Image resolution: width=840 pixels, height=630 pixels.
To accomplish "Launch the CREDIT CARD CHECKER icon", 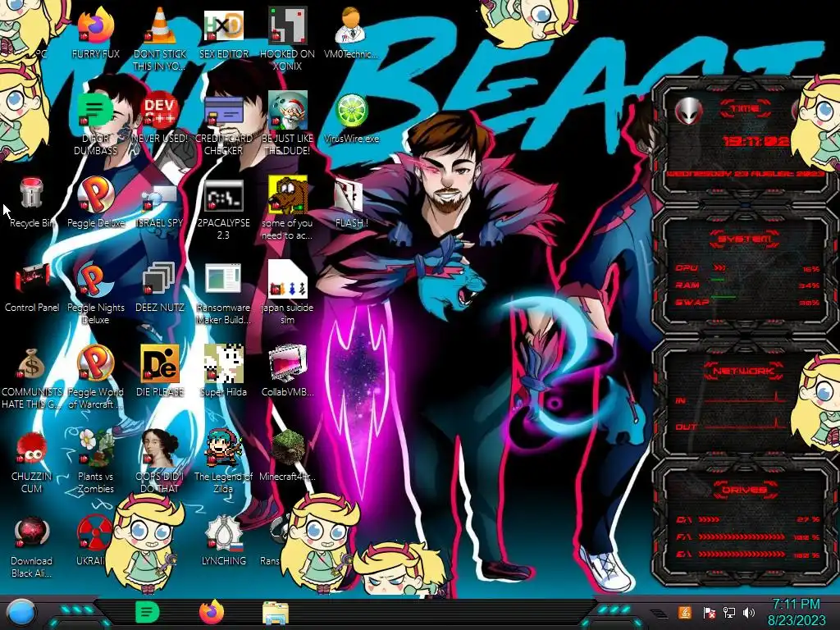I will (223, 112).
